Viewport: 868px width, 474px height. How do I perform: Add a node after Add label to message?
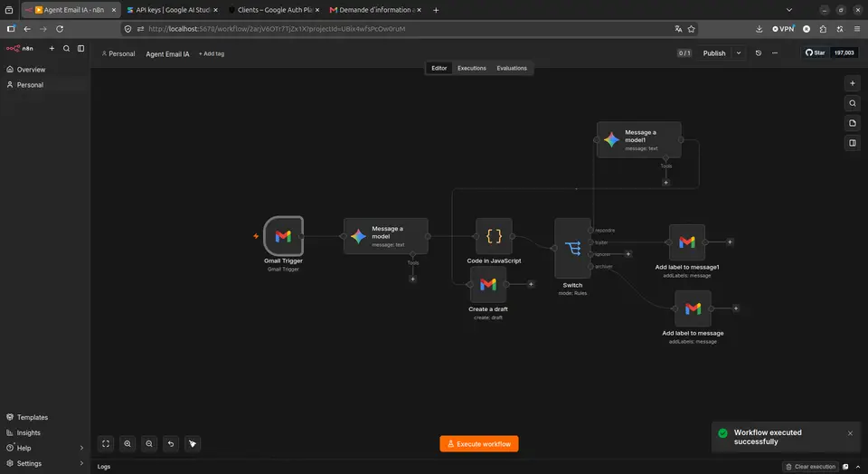point(736,308)
